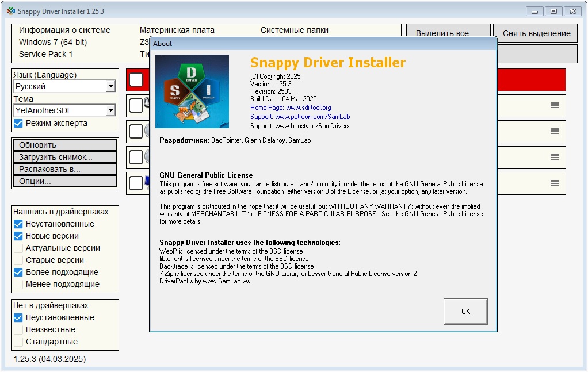Click DriverPacks by www.SamLab.ws text

[x=205, y=281]
